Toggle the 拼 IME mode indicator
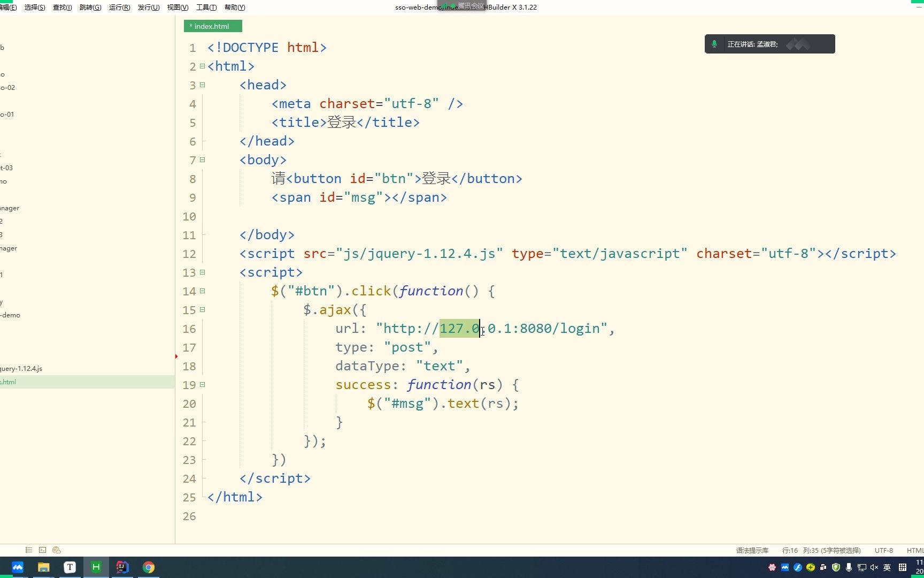Viewport: 924px width, 578px height. tap(903, 567)
